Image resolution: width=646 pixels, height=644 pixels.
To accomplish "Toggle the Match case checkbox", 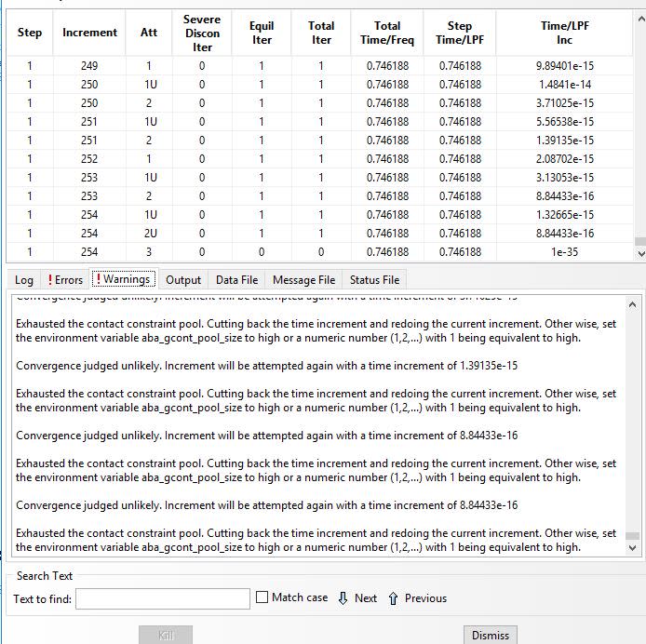I will 262,597.
